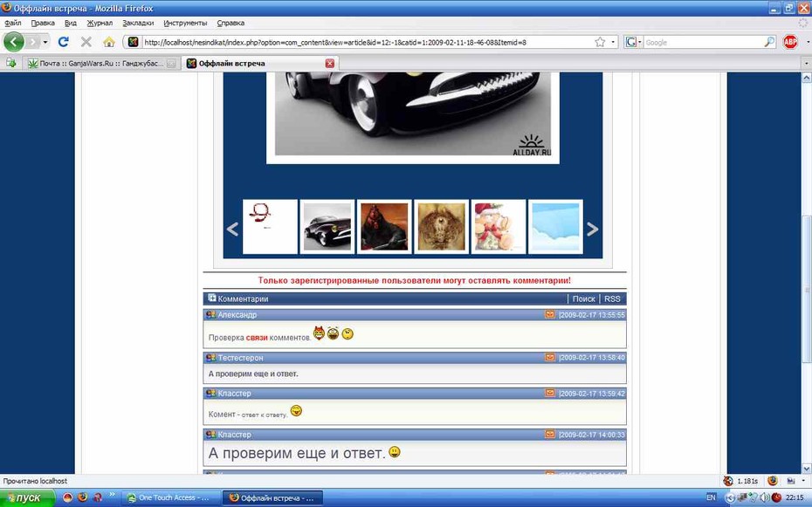Click the YSlow 1.181s status bar entry
This screenshot has height=507, width=812.
[x=741, y=481]
